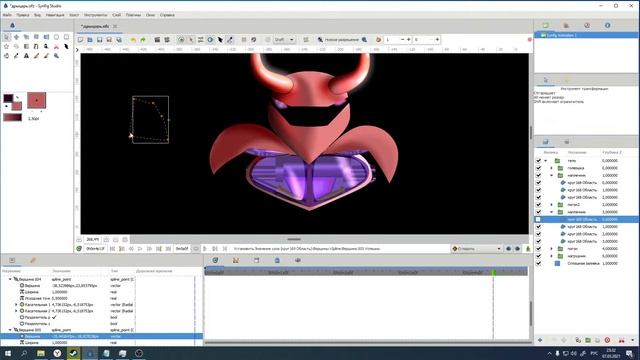The height and width of the screenshot is (360, 640).
Task: Open the Правка menu
Action: coord(23,15)
